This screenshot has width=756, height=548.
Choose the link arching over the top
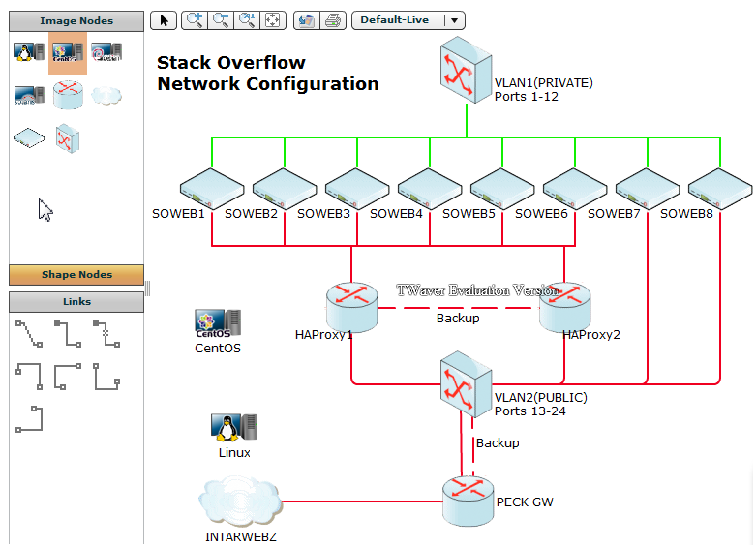[29, 377]
